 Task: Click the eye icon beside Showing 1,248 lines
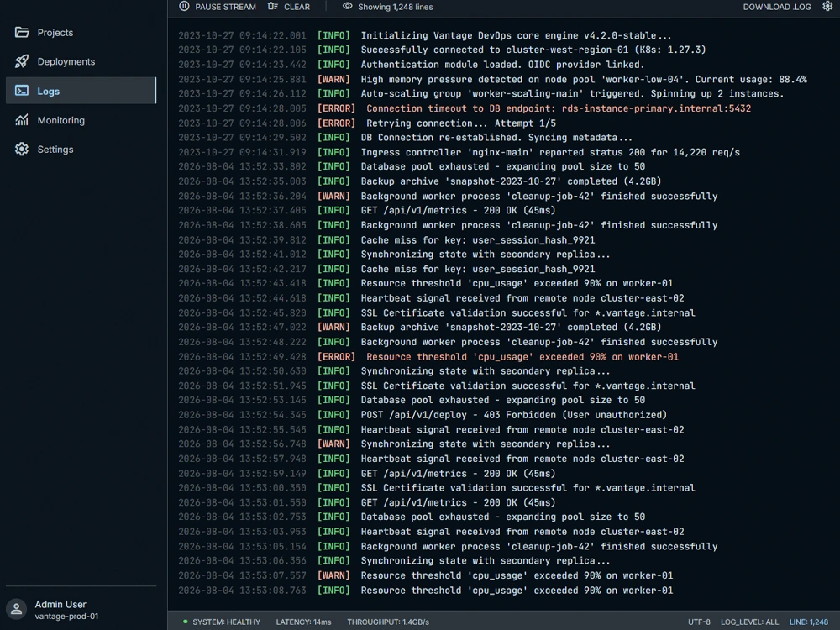[348, 7]
